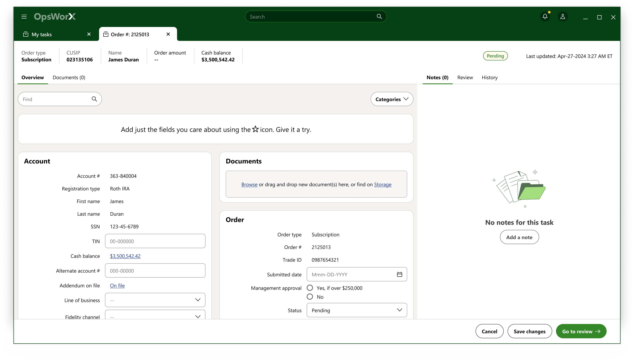Close the My tasks tab
Image resolution: width=634 pixels, height=364 pixels.
pos(89,34)
